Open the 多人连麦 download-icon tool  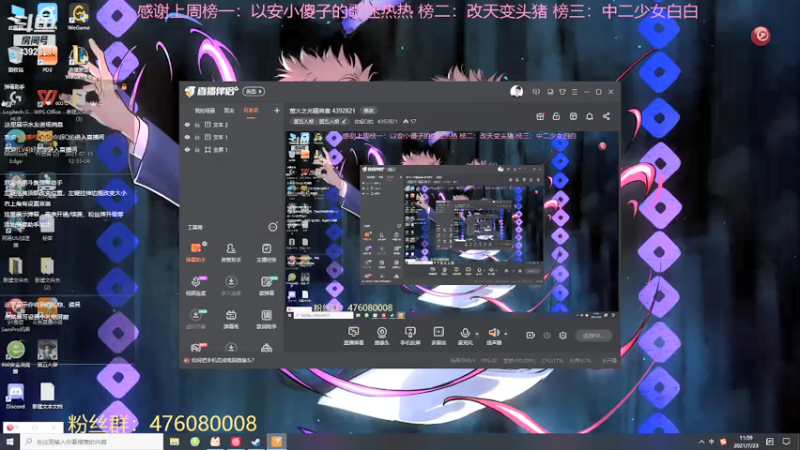pyautogui.click(x=231, y=286)
